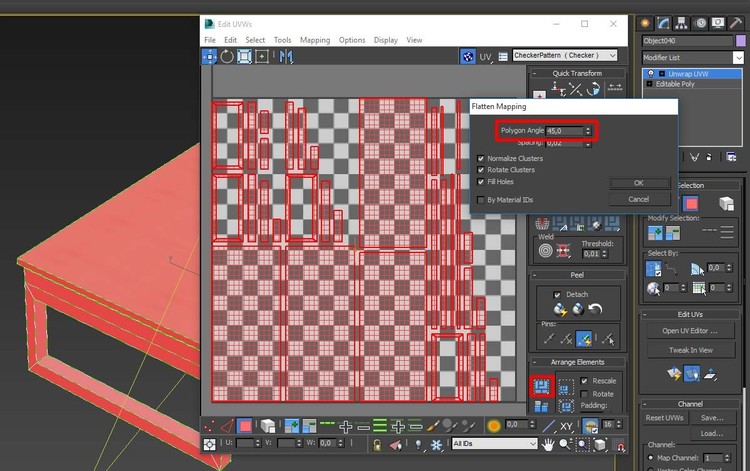Collapse the Channel rollout
This screenshot has width=750, height=471.
pos(645,404)
